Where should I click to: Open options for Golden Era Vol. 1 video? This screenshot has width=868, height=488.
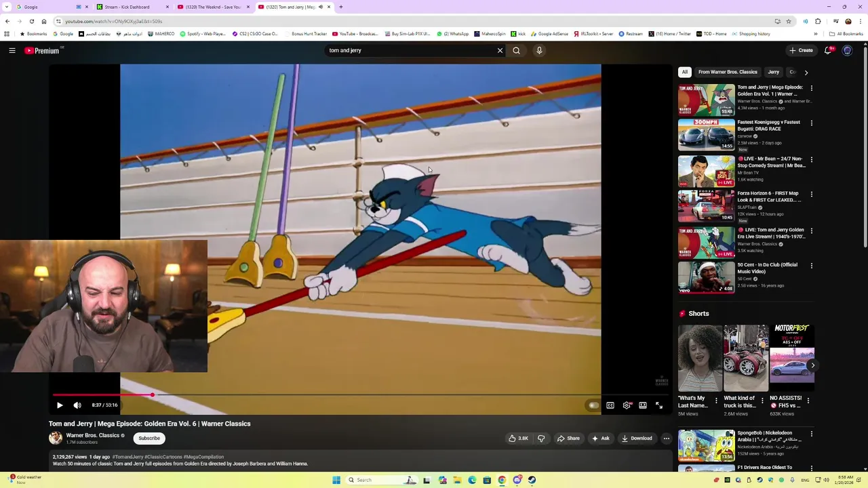pyautogui.click(x=811, y=88)
